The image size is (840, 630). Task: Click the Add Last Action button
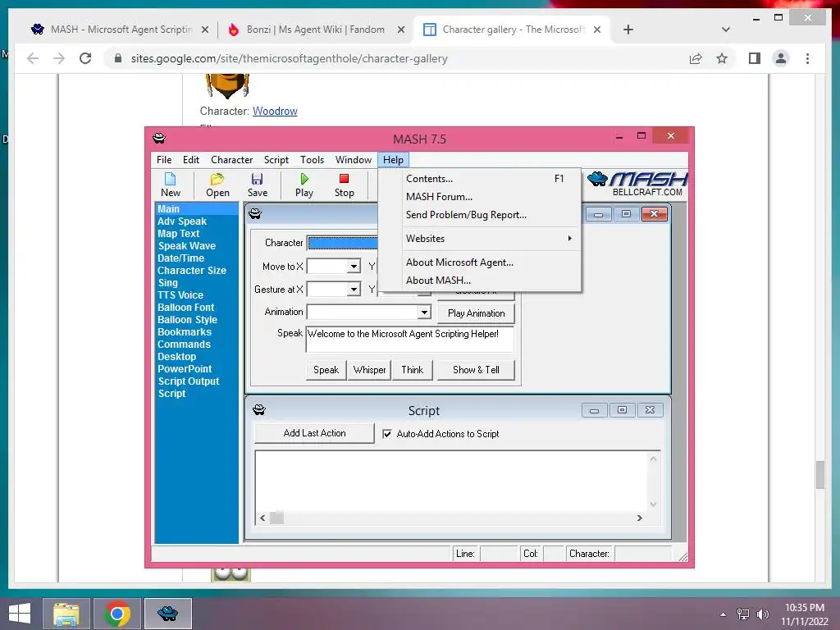pyautogui.click(x=314, y=433)
